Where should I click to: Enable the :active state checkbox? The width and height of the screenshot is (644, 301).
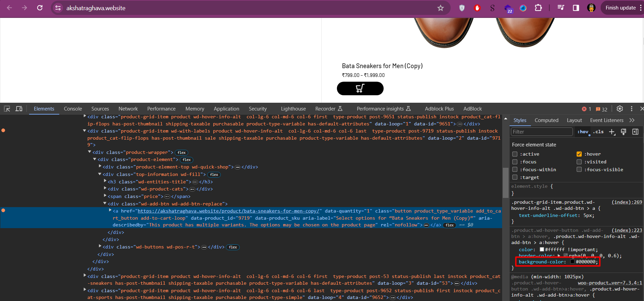click(x=515, y=154)
